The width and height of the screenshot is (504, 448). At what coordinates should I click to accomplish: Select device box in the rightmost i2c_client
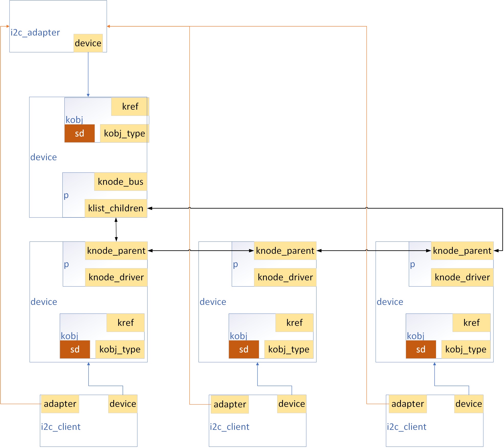pos(469,404)
